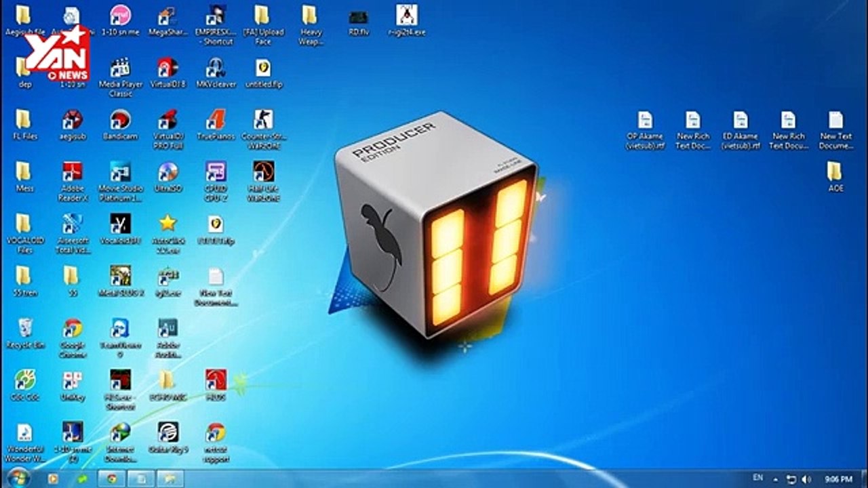
Task: Launch the aegisub shortcut
Action: (72, 125)
